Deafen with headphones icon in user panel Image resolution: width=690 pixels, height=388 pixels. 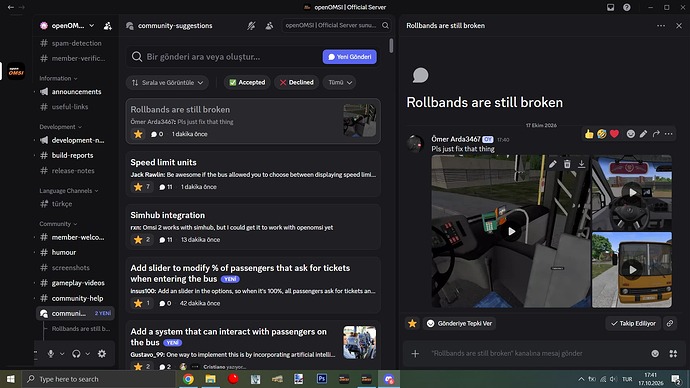click(x=76, y=354)
